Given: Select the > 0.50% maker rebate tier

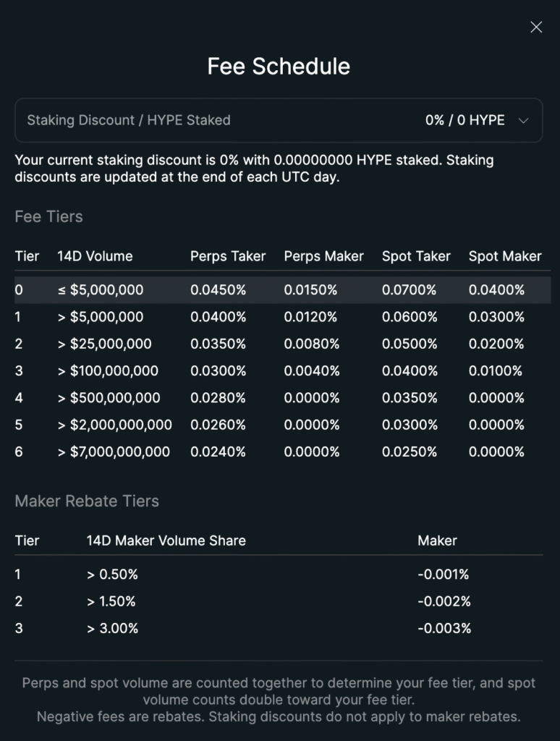Looking at the screenshot, I should tap(112, 575).
